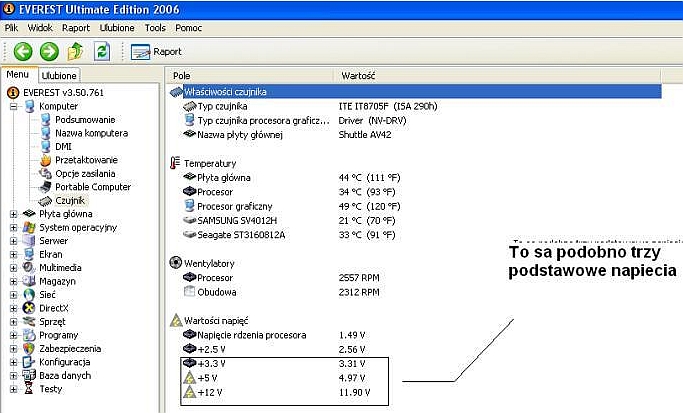Screen dimensions: 683x413
Task: Go back with the green left arrow
Action: (23, 51)
